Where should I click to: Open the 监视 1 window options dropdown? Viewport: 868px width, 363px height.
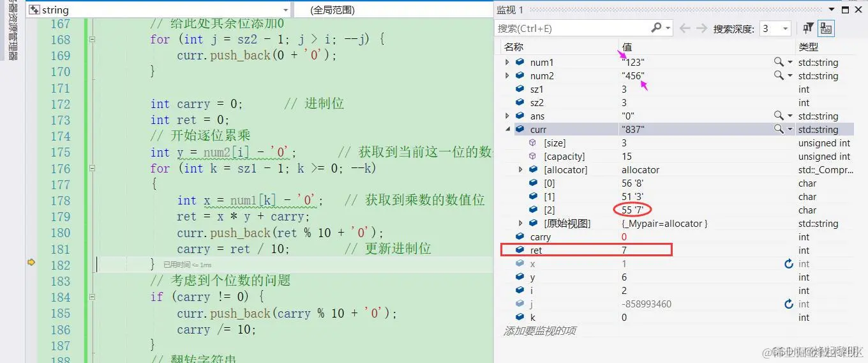pos(832,10)
